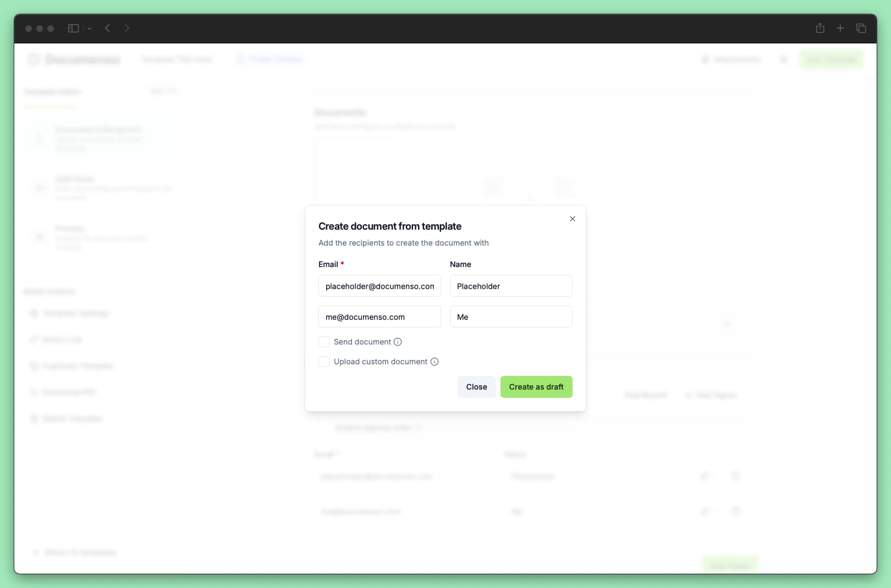Enable the Upload custom document checkbox
Viewport: 891px width, 588px height.
[x=324, y=362]
